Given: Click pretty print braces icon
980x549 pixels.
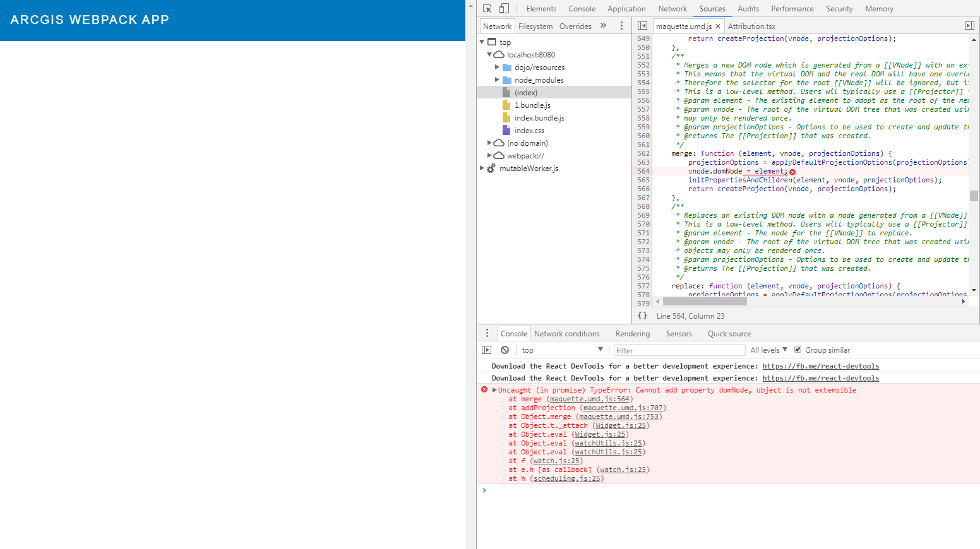Looking at the screenshot, I should click(x=642, y=316).
